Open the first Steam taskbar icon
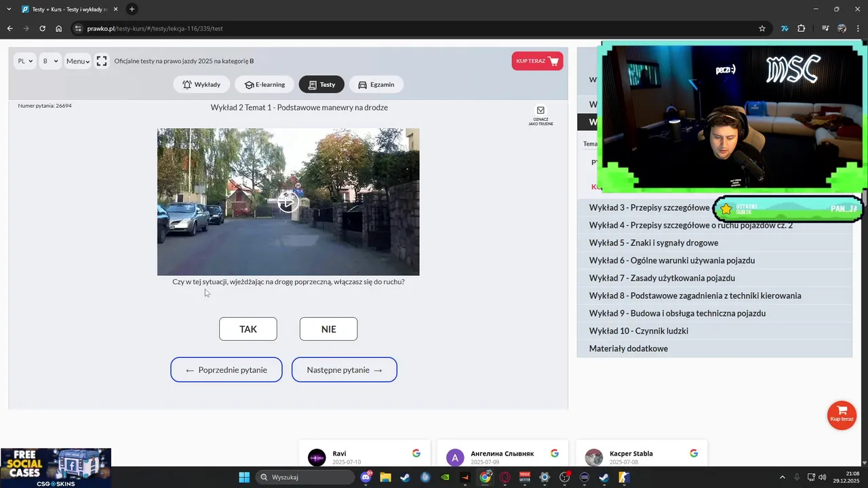Screen dimensions: 868x488 (405, 477)
